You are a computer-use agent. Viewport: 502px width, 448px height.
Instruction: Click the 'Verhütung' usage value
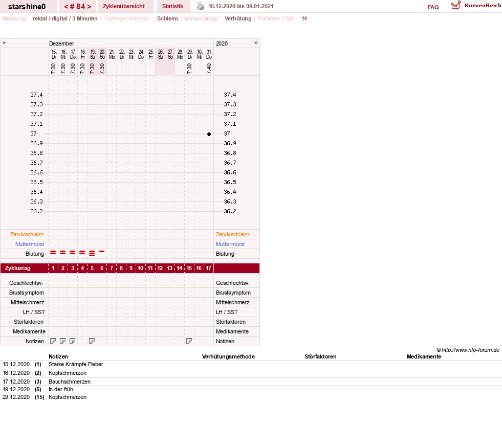(238, 18)
